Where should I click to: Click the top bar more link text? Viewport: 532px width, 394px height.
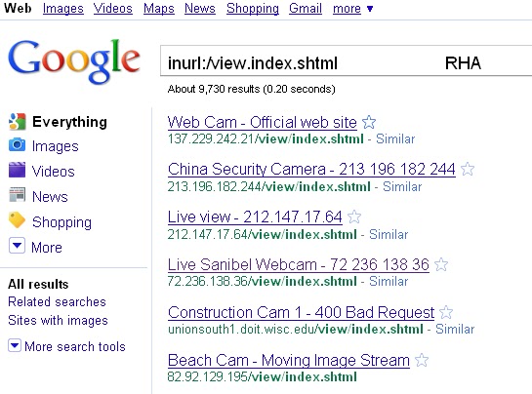coord(347,8)
